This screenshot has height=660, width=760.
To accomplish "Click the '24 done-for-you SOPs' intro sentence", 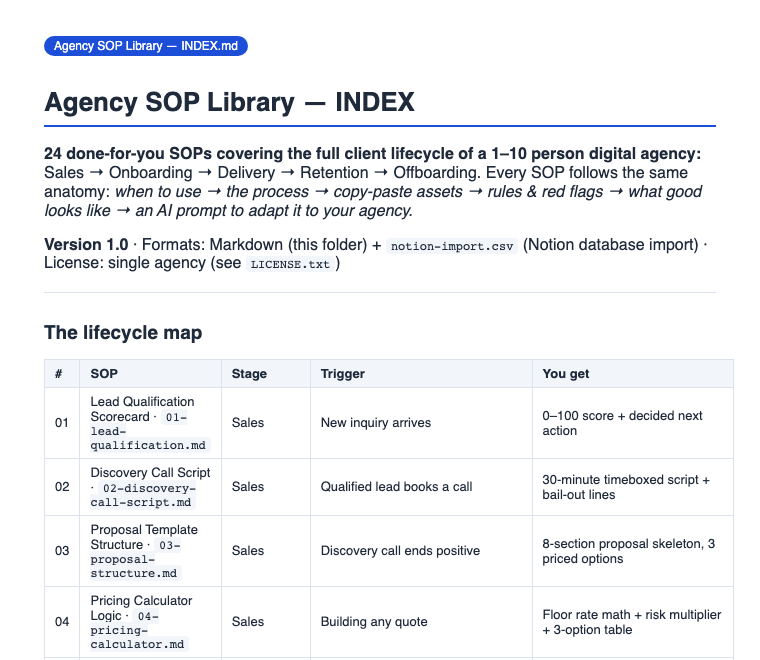I will point(372,154).
